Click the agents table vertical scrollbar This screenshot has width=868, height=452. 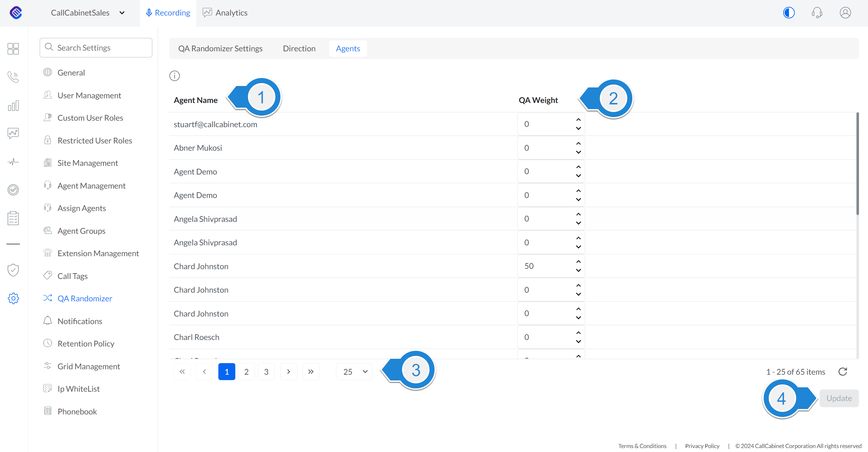coord(857,163)
